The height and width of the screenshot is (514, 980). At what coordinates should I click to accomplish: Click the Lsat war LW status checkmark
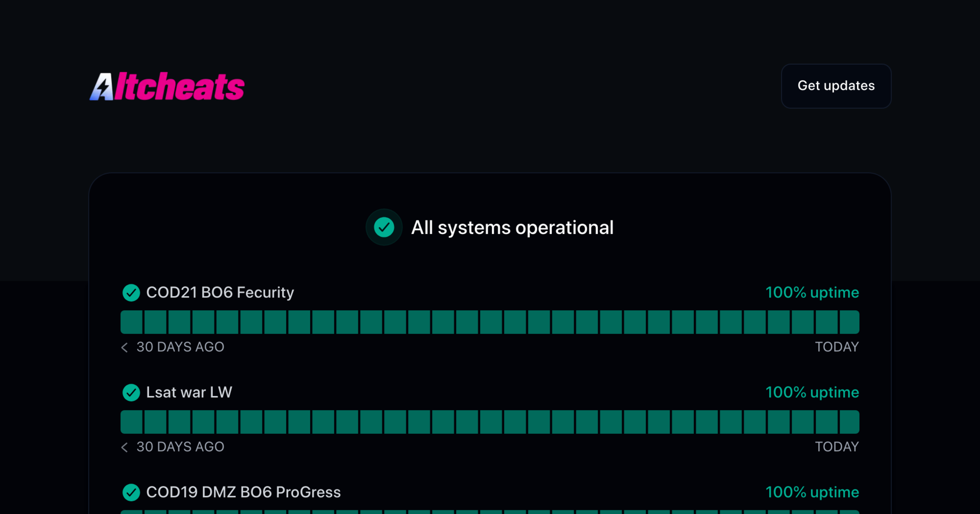pos(131,392)
